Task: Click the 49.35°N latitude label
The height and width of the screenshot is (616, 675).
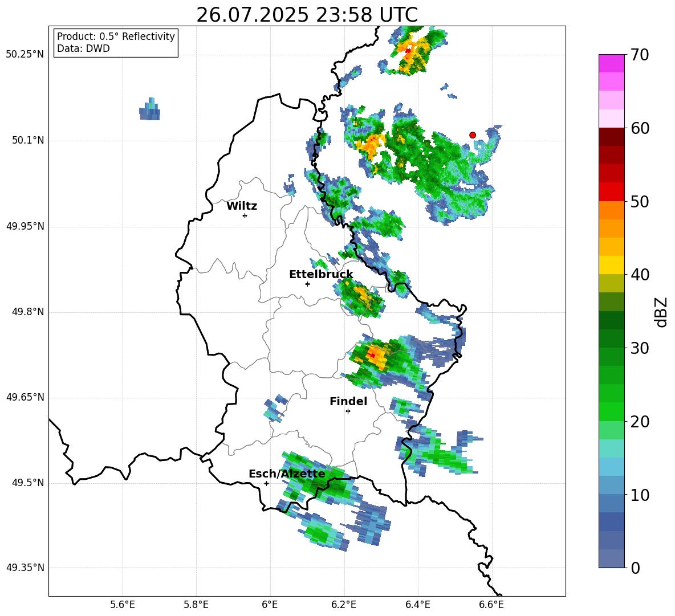Action: click(25, 568)
